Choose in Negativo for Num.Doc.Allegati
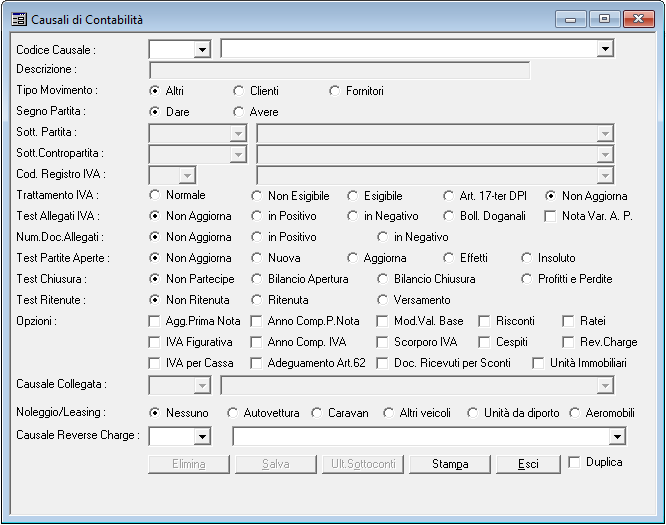 click(383, 237)
